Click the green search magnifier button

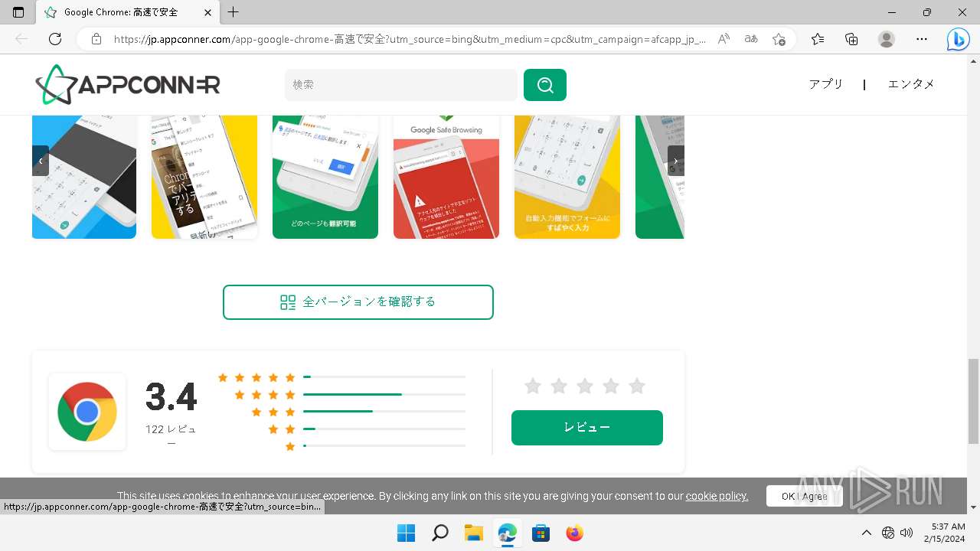[545, 85]
